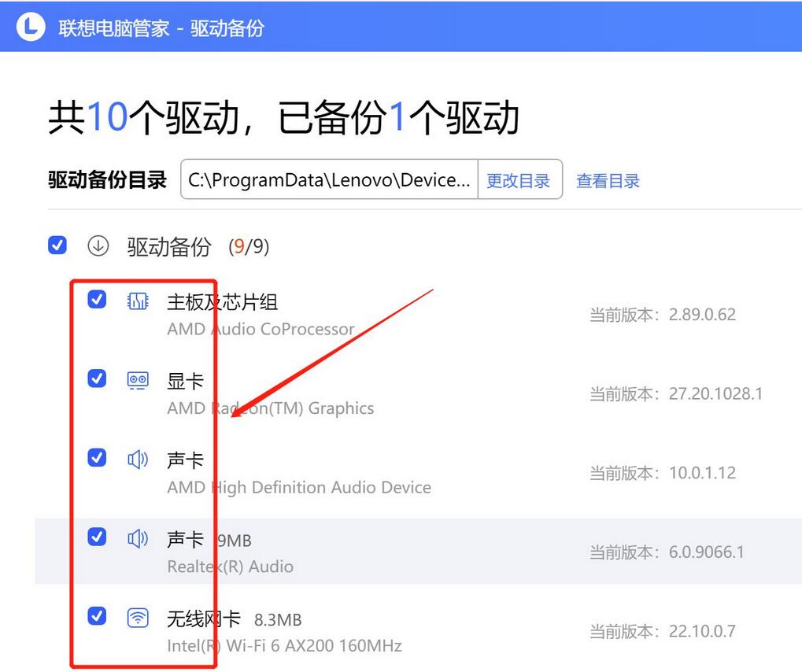Click the 8.3MB size label
This screenshot has width=802, height=672.
(278, 620)
